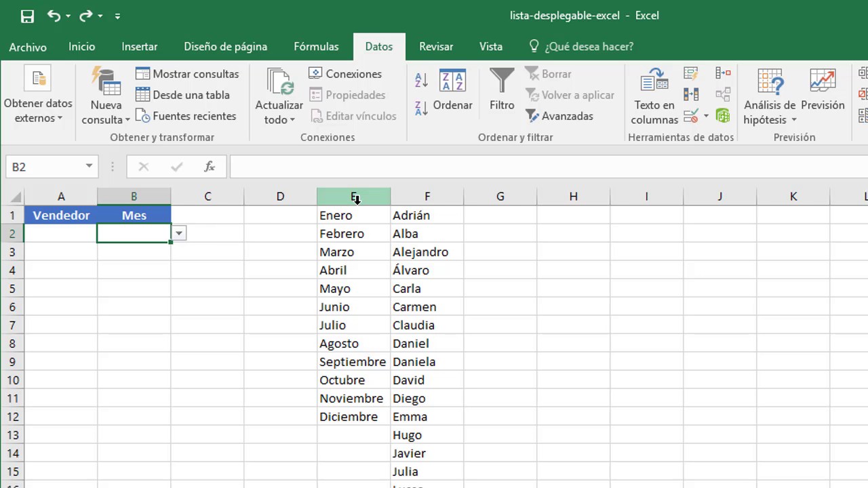Click the Texto en columnas icon
The width and height of the screenshot is (868, 488).
click(654, 81)
